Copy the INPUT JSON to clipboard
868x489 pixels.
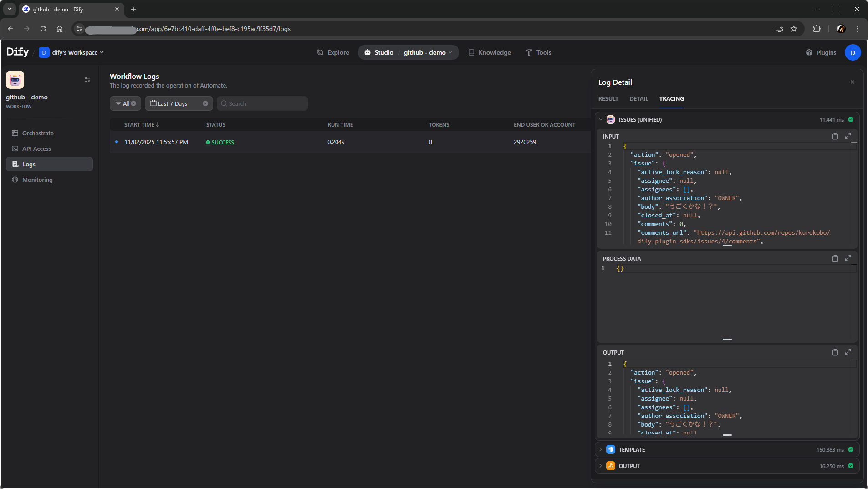[x=835, y=136]
